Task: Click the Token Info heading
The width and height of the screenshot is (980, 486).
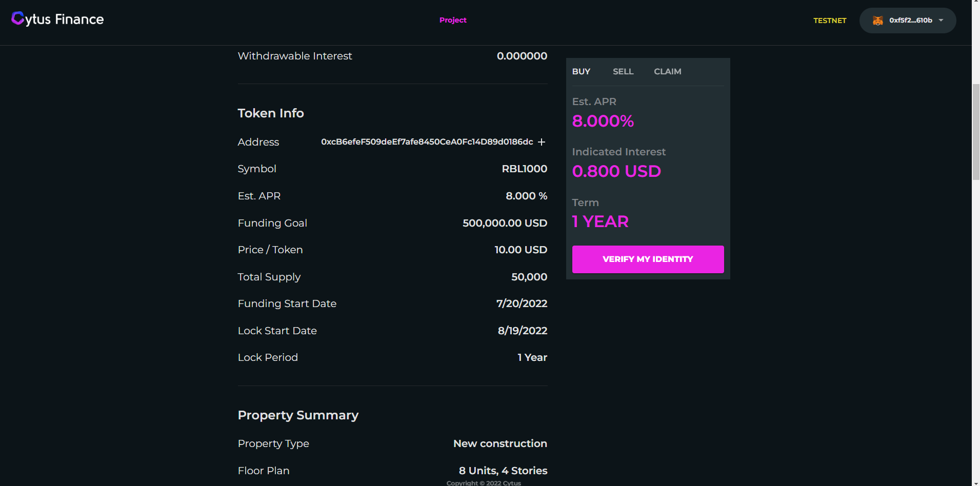Action: [x=271, y=113]
